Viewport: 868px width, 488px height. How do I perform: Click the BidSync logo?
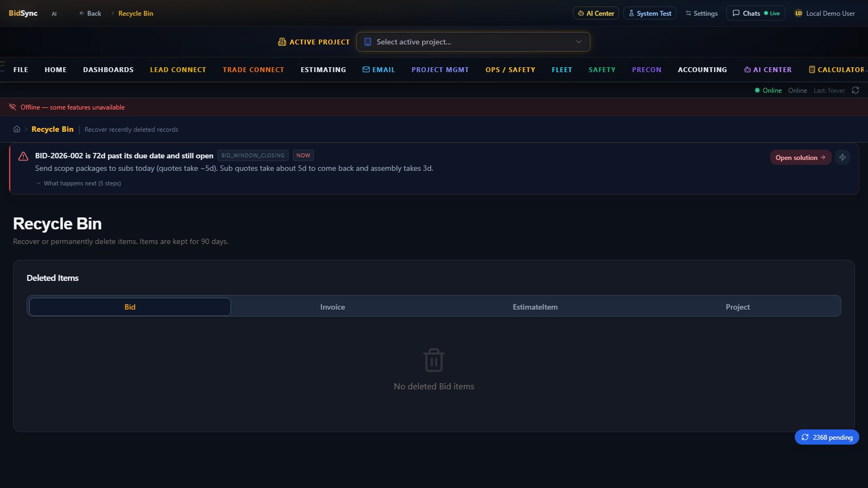23,13
